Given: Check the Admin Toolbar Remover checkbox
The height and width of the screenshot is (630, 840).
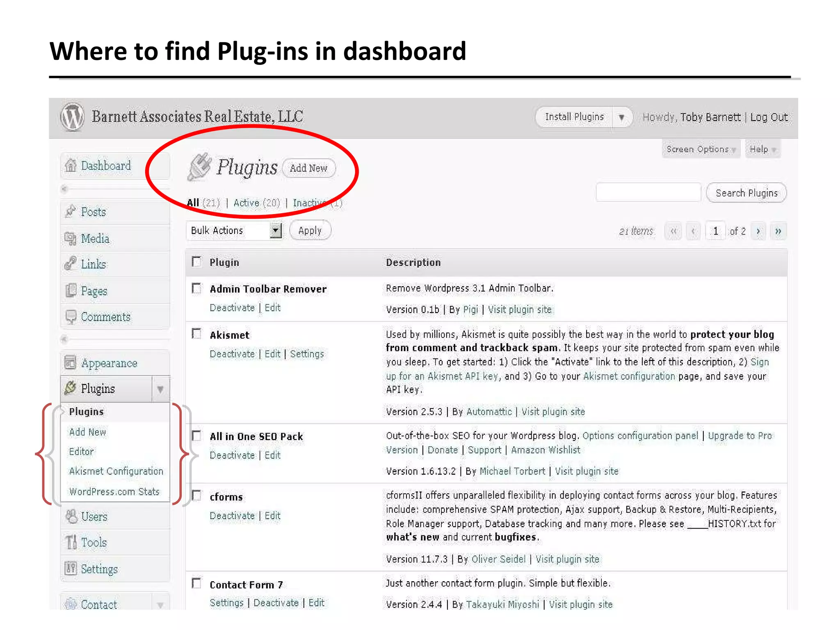Looking at the screenshot, I should [197, 288].
